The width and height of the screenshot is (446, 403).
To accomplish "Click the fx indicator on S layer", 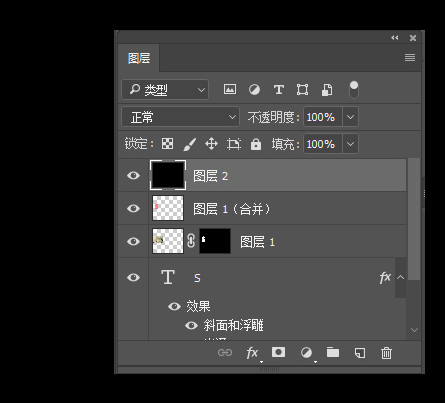I will click(x=385, y=277).
